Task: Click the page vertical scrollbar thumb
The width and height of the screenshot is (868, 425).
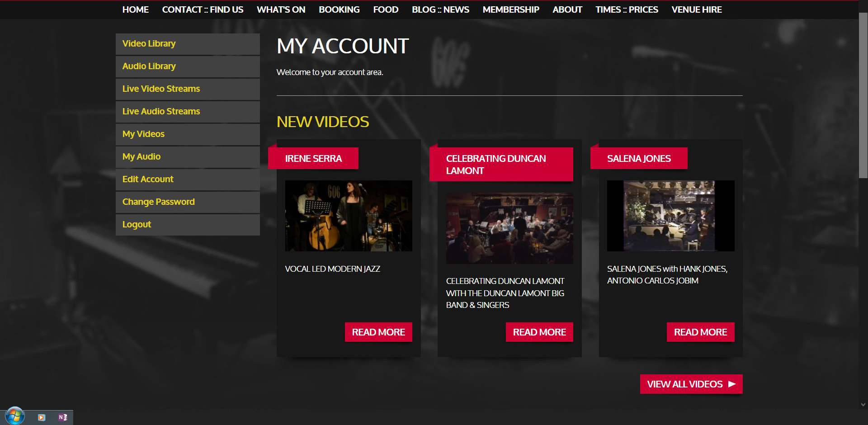Action: [863, 95]
